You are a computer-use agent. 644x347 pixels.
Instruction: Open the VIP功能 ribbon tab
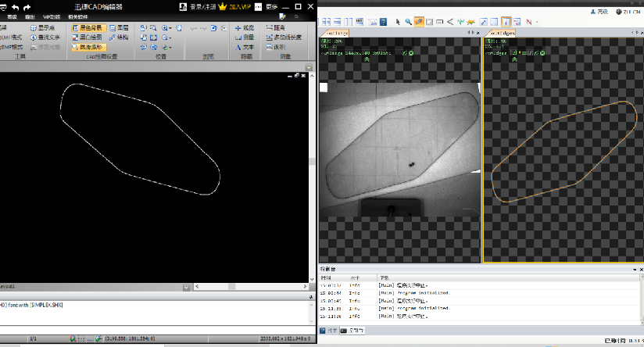[x=52, y=17]
